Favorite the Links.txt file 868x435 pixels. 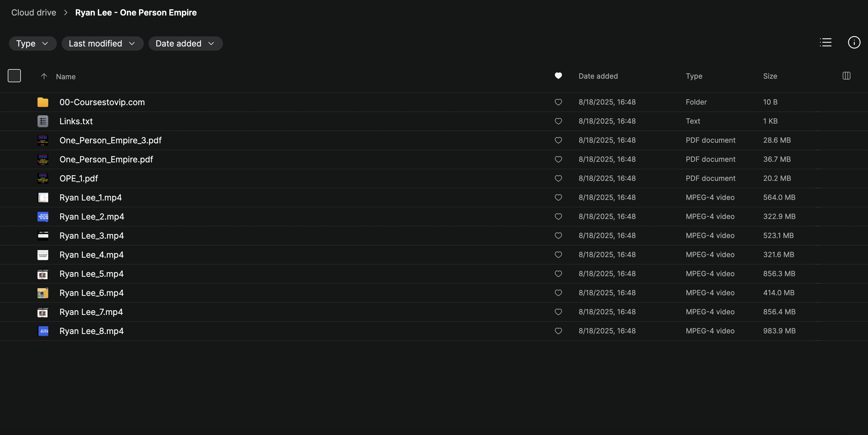[x=558, y=121]
